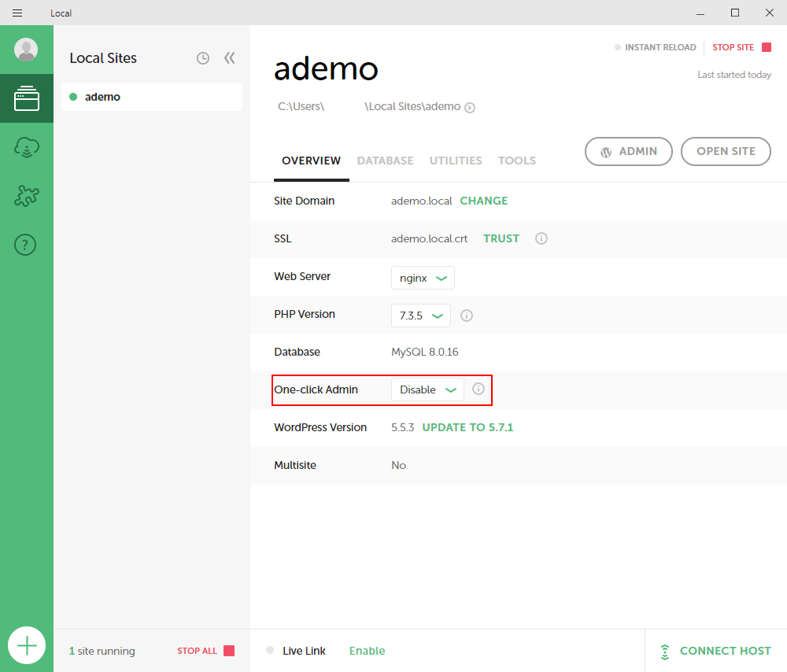
Task: Click the WordPress version 5.5.3 value
Action: click(x=402, y=427)
